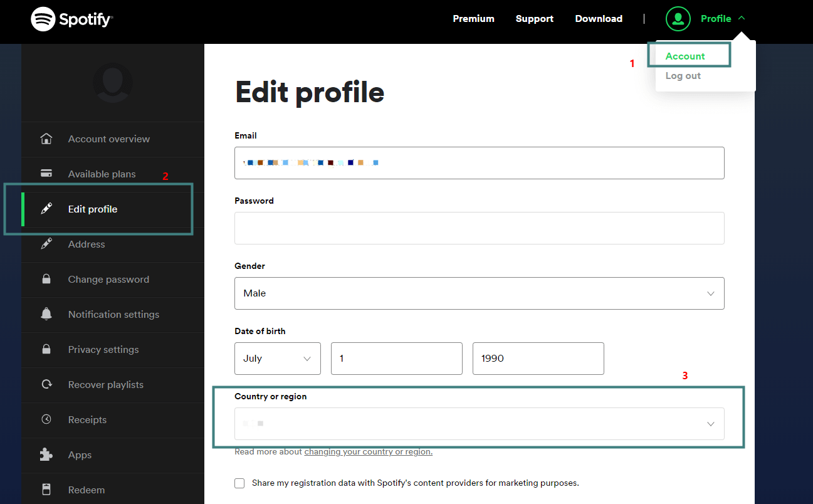Select the Notification settings bell icon
This screenshot has height=504, width=813.
46,314
